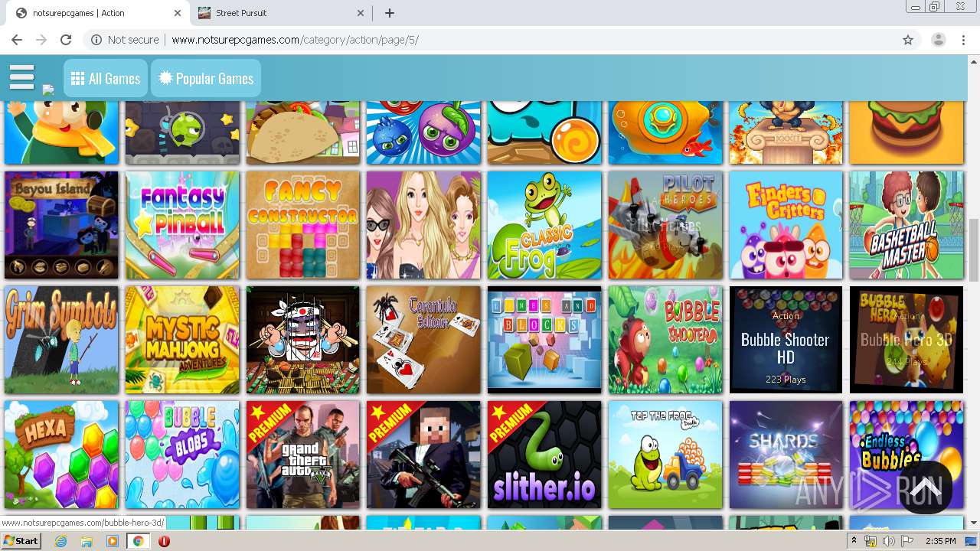Open the Bubble Hero 3D game
The height and width of the screenshot is (551, 980).
point(906,340)
